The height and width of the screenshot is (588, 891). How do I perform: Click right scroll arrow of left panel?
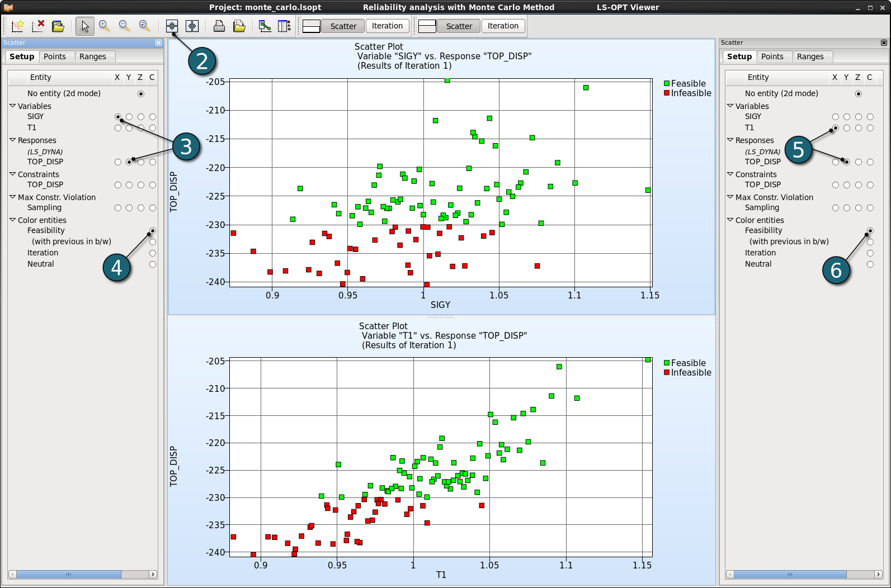coord(153,574)
